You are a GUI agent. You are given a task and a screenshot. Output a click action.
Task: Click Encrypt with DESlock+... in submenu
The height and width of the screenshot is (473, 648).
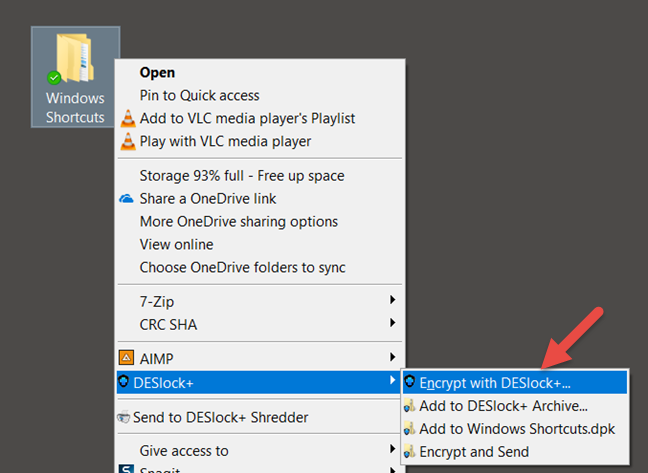pos(515,382)
